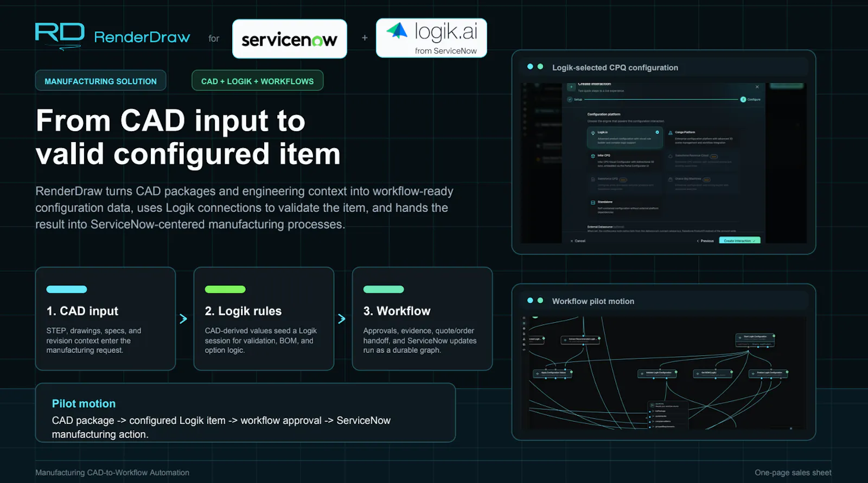Click the green color bar on Logik rules card
The height and width of the screenshot is (483, 868).
(225, 289)
